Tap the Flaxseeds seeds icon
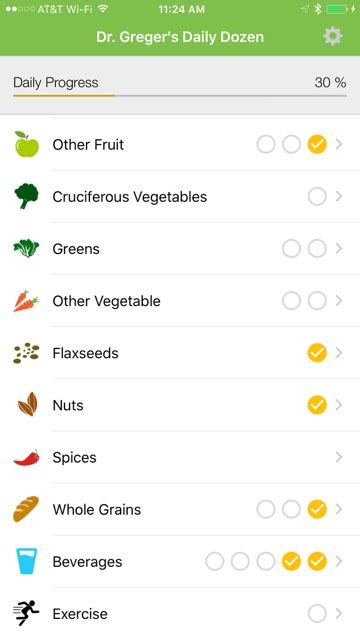The height and width of the screenshot is (640, 360). (26, 353)
